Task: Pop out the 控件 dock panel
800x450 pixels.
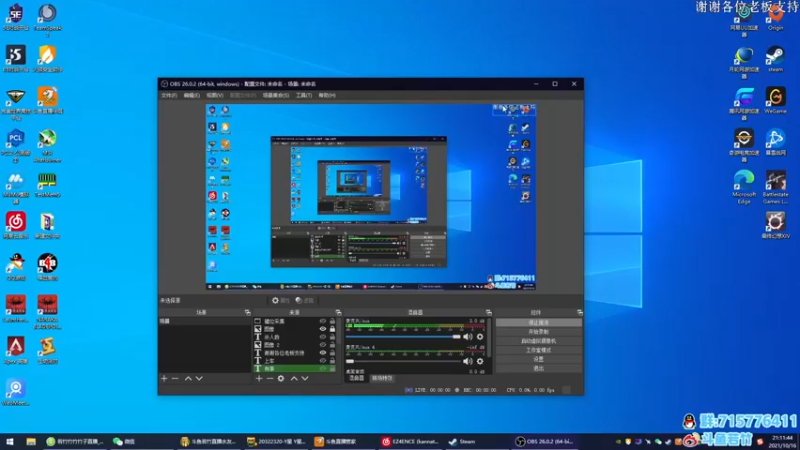Action: (580, 312)
